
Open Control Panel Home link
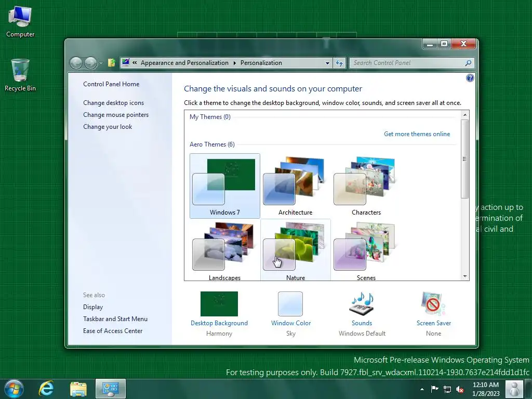(111, 84)
